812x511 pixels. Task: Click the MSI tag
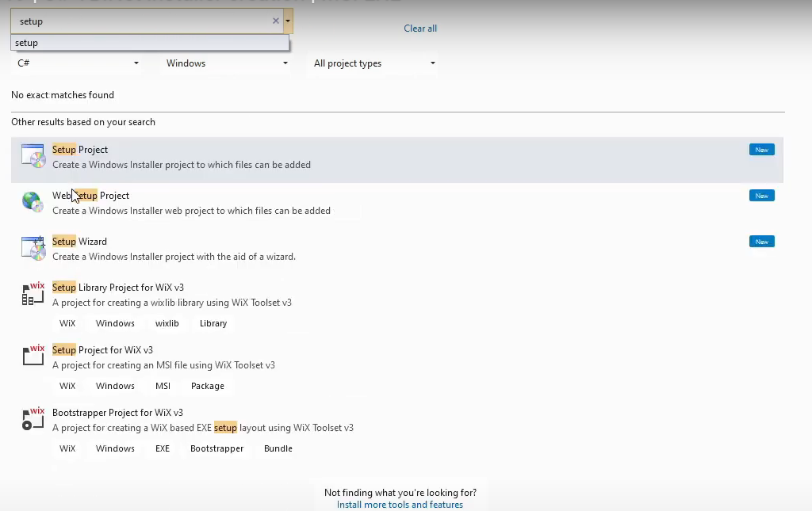163,386
